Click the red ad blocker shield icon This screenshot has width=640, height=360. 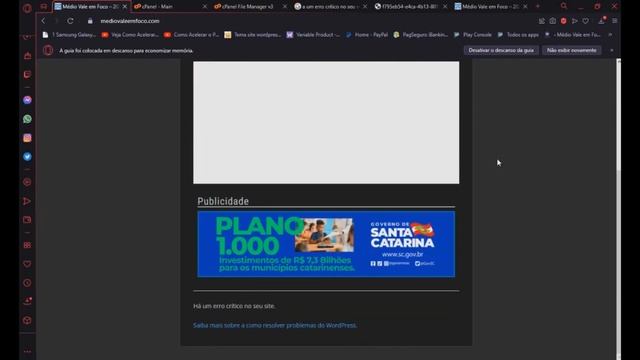563,21
